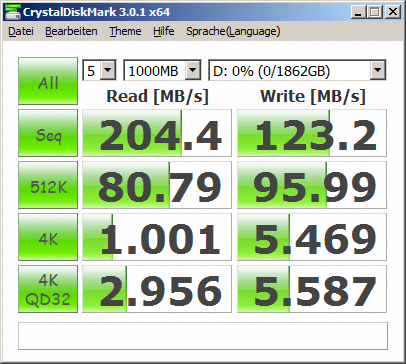Close the CrystalDiskMark window
406x364 pixels.
pos(393,12)
